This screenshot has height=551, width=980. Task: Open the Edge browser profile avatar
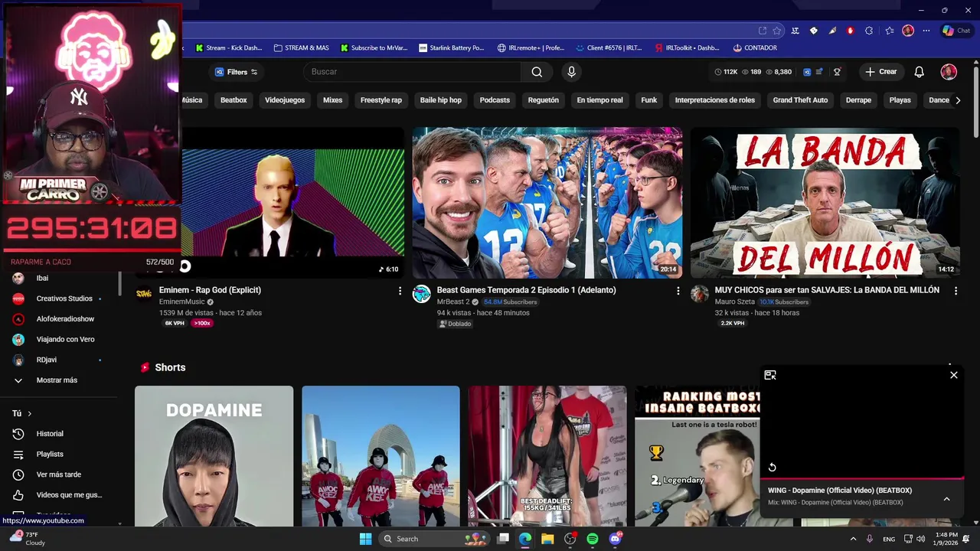pyautogui.click(x=908, y=31)
